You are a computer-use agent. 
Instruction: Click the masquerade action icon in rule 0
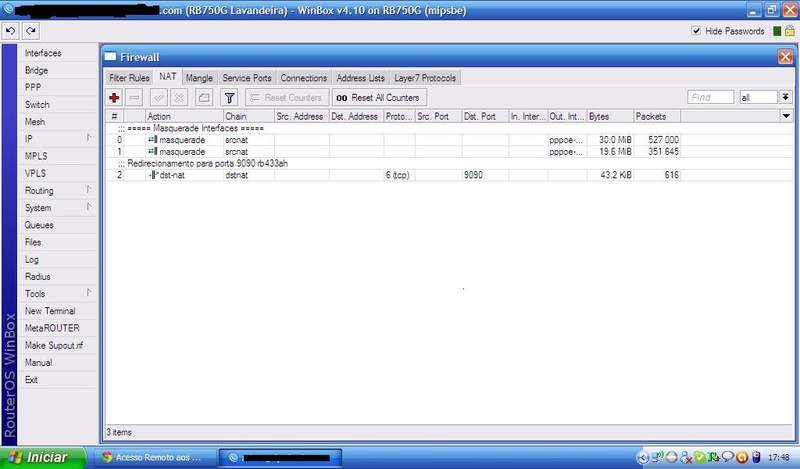point(153,139)
